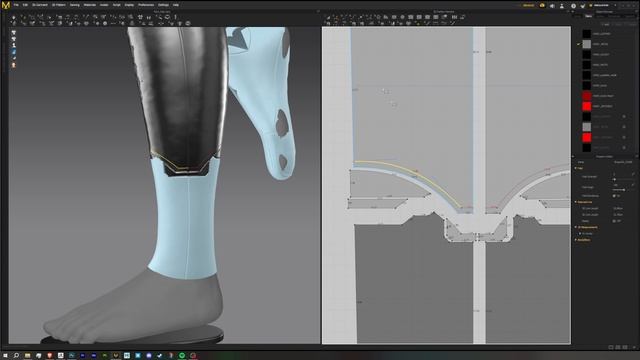Image resolution: width=640 pixels, height=360 pixels.
Task: Open Spotify from the taskbar
Action: point(182,356)
